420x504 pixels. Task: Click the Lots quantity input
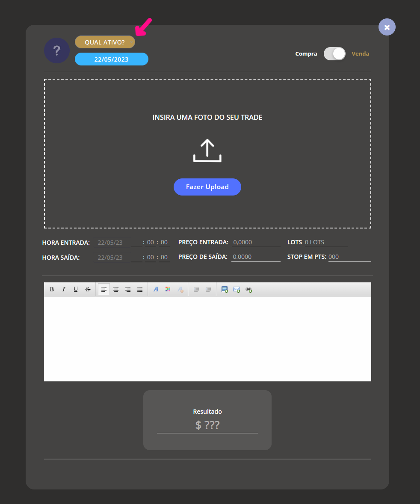pos(326,242)
